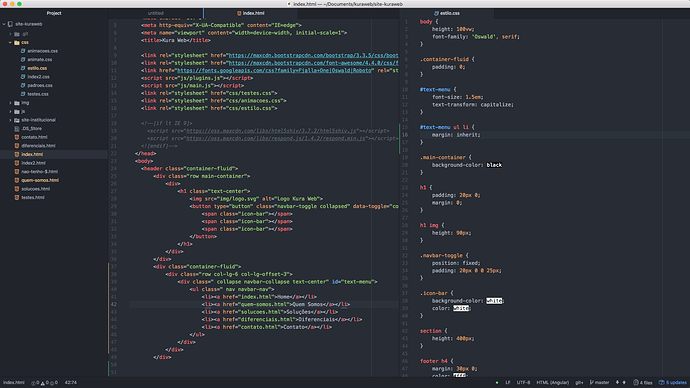The width and height of the screenshot is (690, 388).
Task: Collapse the css folder
Action: click(11, 43)
